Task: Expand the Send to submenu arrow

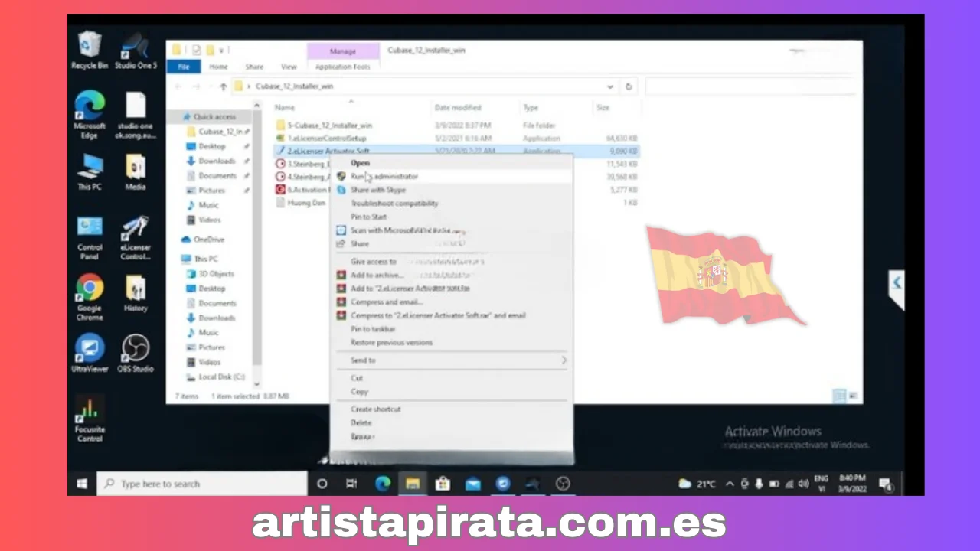Action: 563,360
